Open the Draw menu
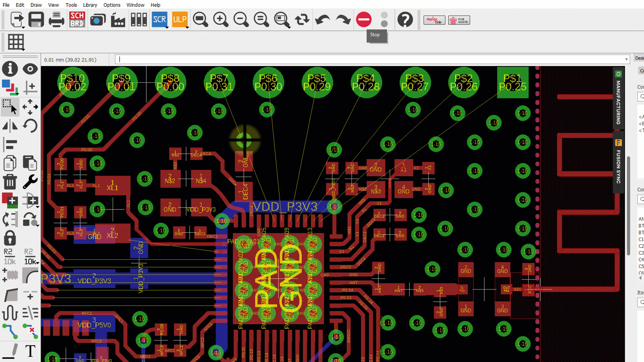This screenshot has width=644, height=362. click(36, 5)
